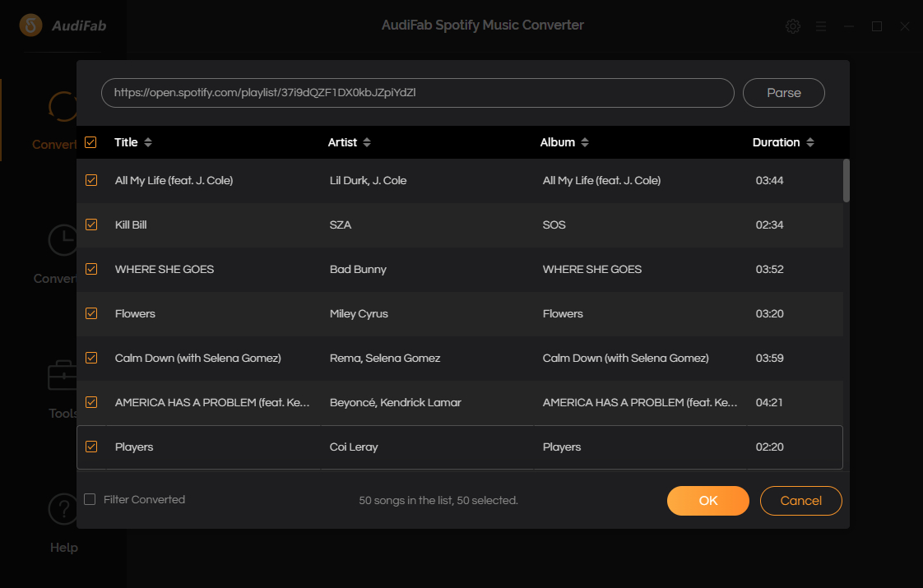This screenshot has height=588, width=923.
Task: Click the song list vertical scrollbar
Action: pyautogui.click(x=846, y=181)
